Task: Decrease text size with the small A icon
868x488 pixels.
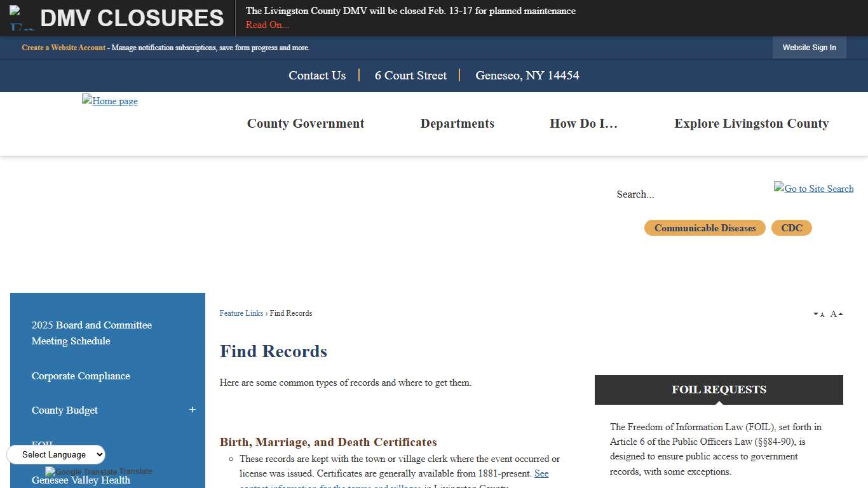Action: [820, 314]
